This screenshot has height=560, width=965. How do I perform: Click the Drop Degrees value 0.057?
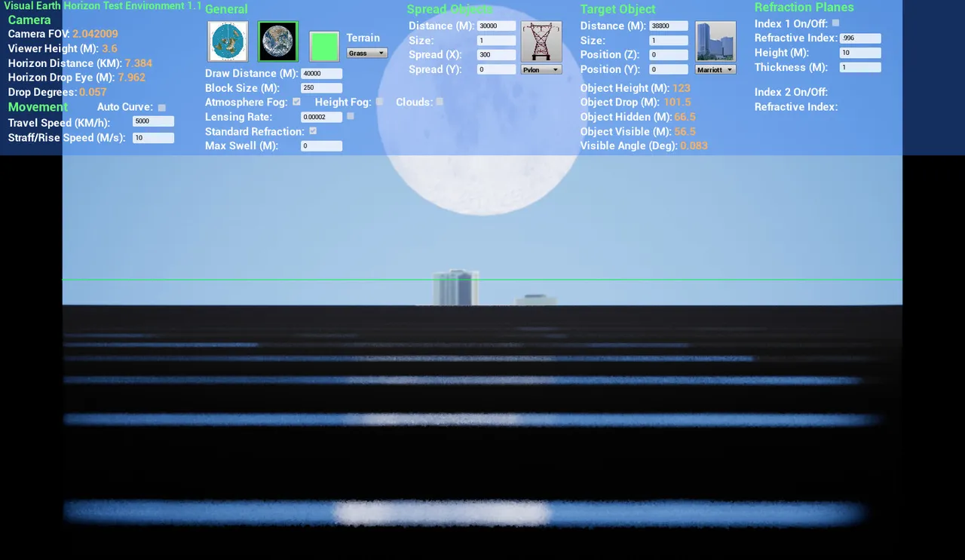pos(93,92)
